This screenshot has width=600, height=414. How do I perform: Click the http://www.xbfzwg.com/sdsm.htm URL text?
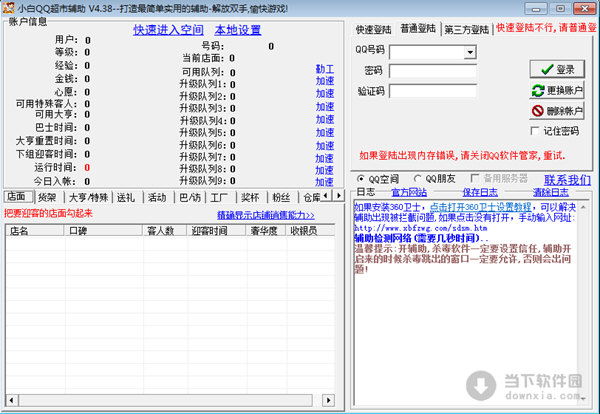[x=420, y=228]
